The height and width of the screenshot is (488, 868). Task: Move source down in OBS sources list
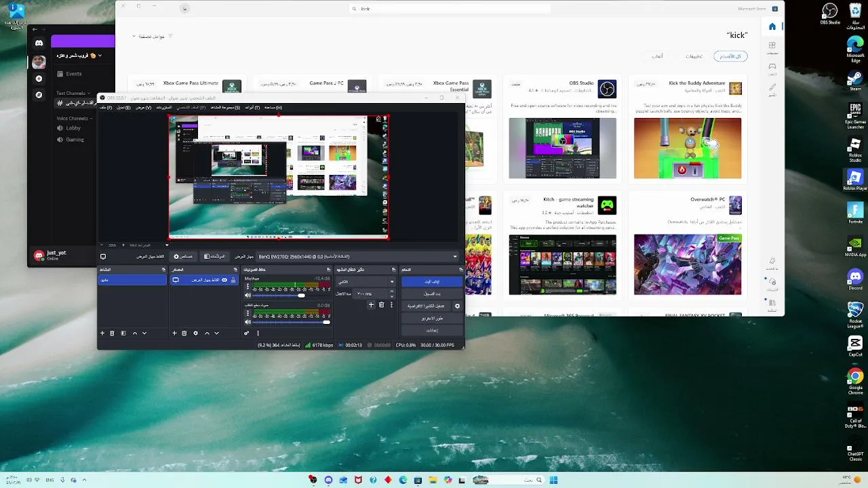click(216, 333)
